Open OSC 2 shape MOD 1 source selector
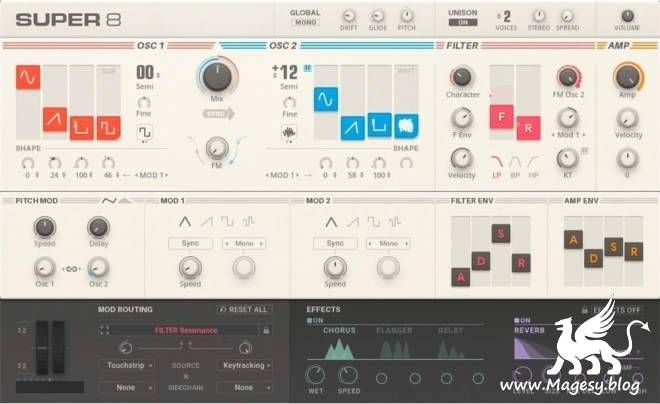The height and width of the screenshot is (404, 660). (282, 175)
